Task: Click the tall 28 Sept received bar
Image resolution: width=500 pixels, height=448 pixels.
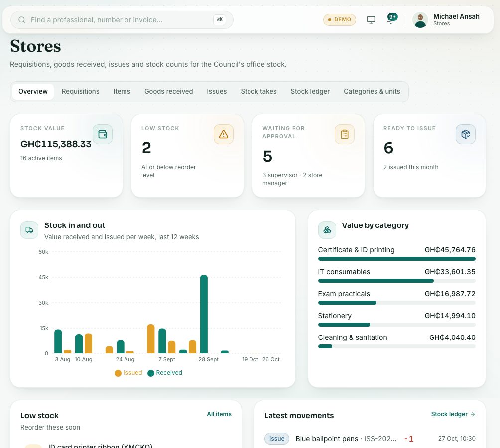Action: (x=204, y=314)
